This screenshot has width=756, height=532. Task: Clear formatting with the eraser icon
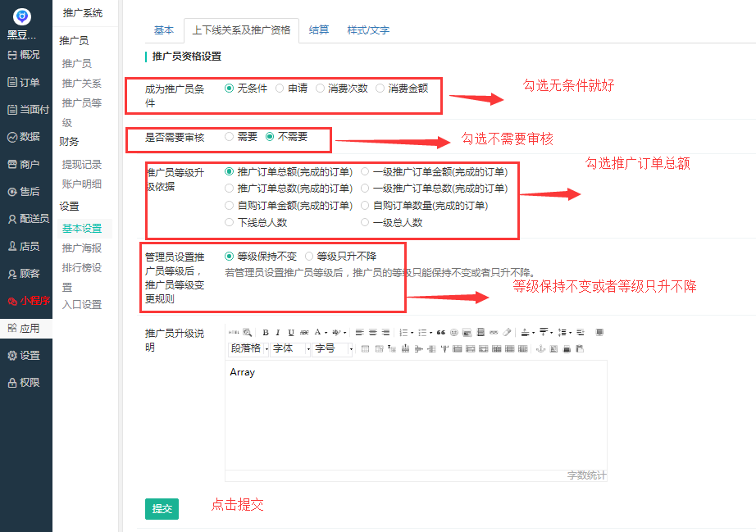507,333
